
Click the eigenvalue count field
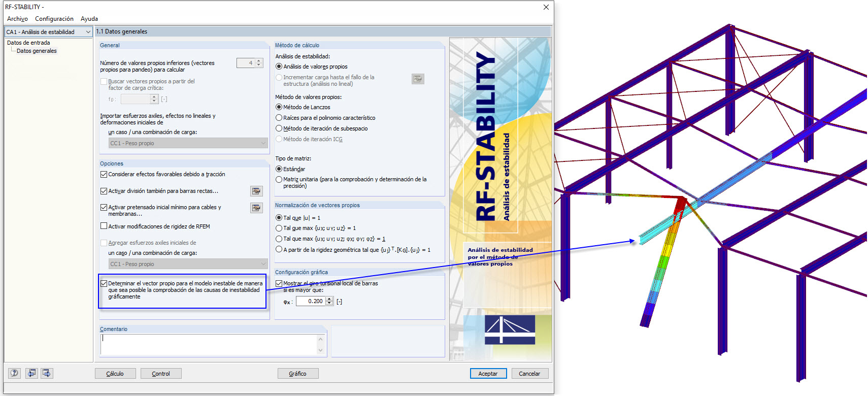pyautogui.click(x=246, y=63)
